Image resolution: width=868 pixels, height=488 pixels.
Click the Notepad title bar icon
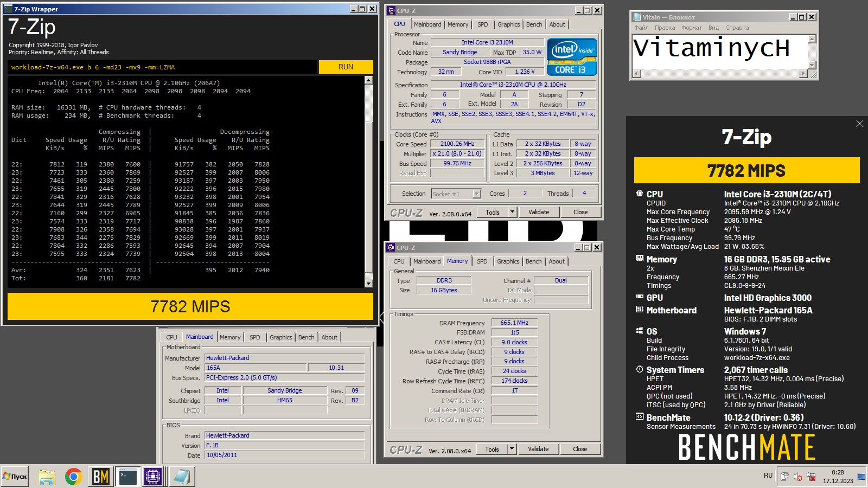(x=636, y=17)
